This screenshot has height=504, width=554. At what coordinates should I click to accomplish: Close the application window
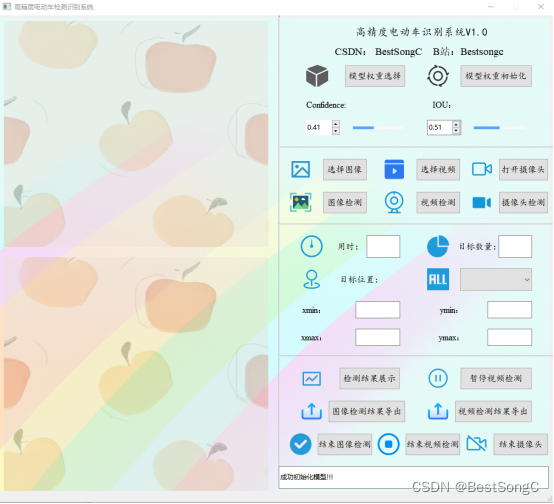point(541,7)
